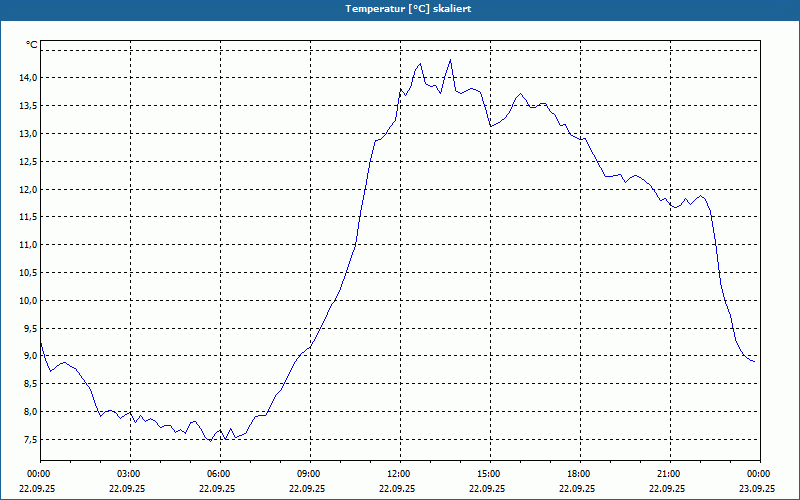Image resolution: width=800 pixels, height=500 pixels.
Task: Click the '9,5' y-axis value
Action: [x=31, y=328]
